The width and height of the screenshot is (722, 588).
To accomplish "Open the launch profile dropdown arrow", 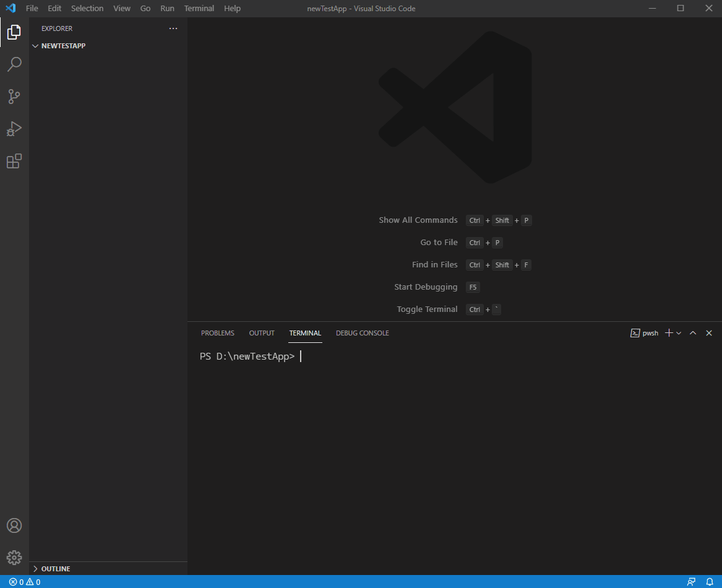I will 679,333.
